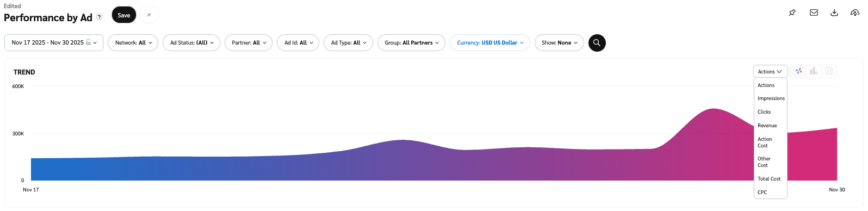Change the Currency: USD US Dollar selector
868x211 pixels.
click(x=490, y=42)
